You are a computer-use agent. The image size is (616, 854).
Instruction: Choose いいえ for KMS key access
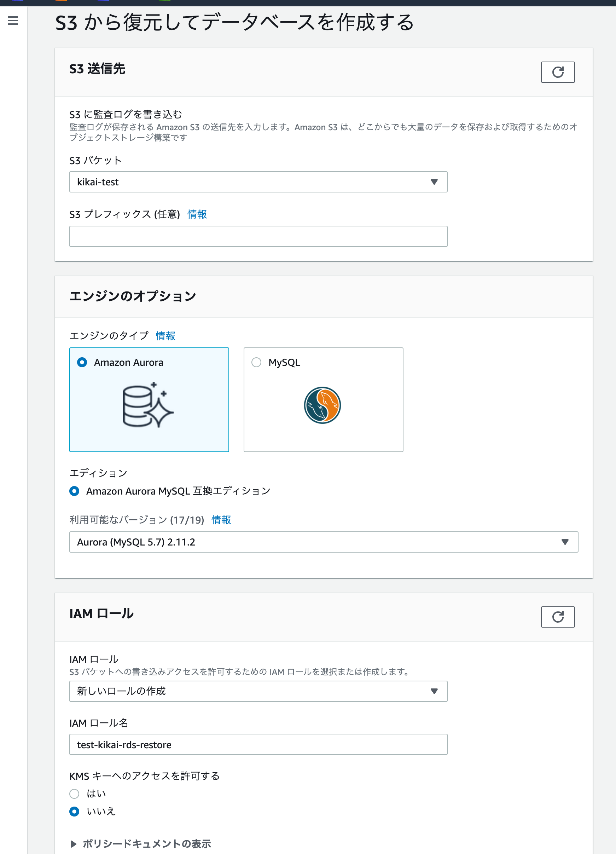point(74,811)
